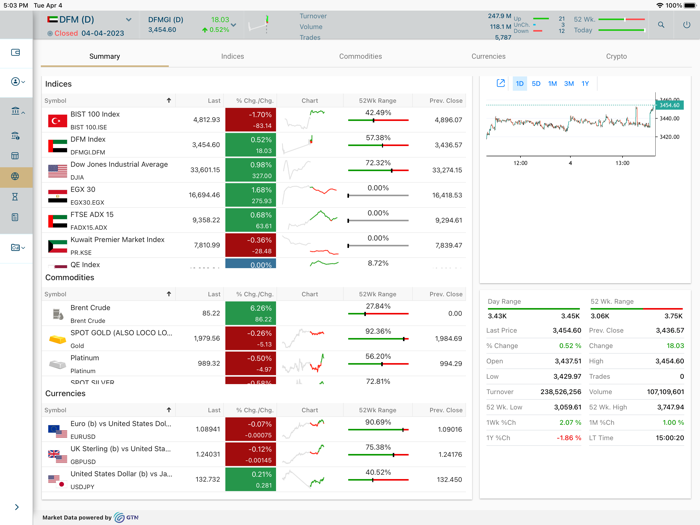The height and width of the screenshot is (525, 700).
Task: Select the 5D chart period
Action: click(x=536, y=83)
